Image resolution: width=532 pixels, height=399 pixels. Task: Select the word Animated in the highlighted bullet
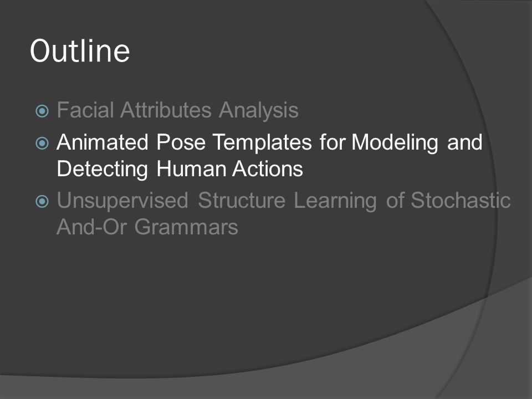[x=103, y=142]
